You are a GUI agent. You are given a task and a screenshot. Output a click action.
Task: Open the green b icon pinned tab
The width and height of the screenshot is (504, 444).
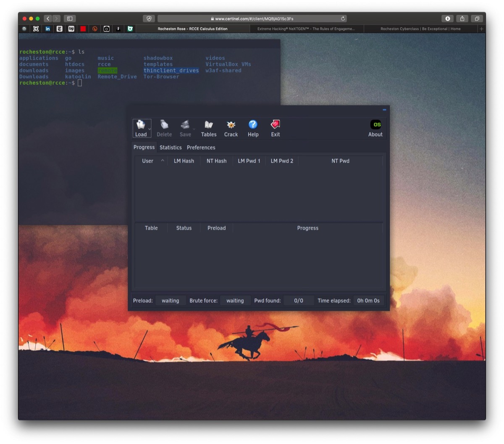[130, 29]
